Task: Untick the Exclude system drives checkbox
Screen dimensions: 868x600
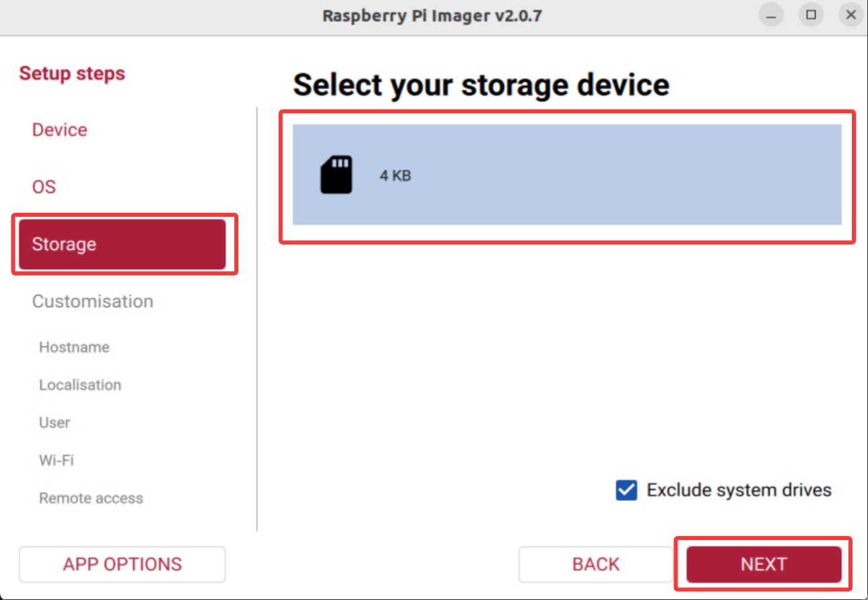Action: (x=626, y=490)
